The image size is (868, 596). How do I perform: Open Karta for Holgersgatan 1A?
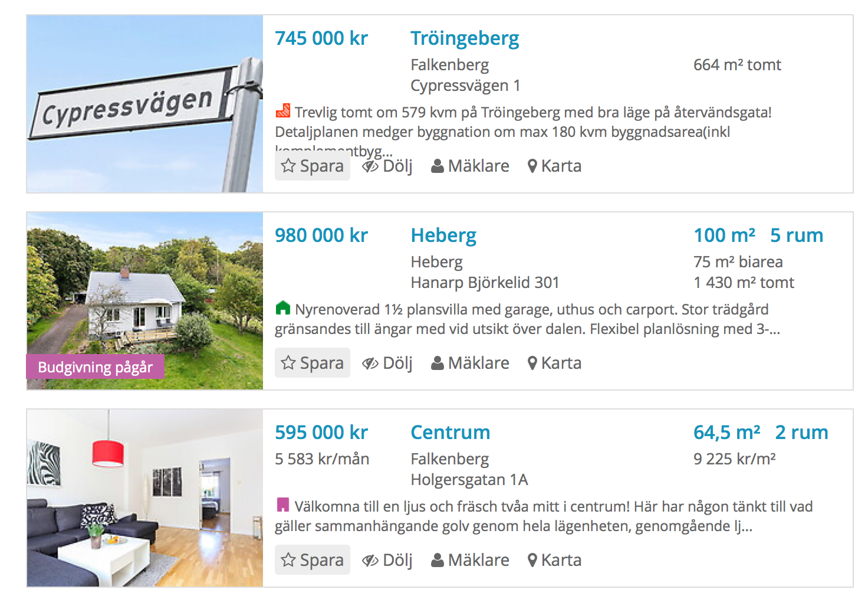554,560
